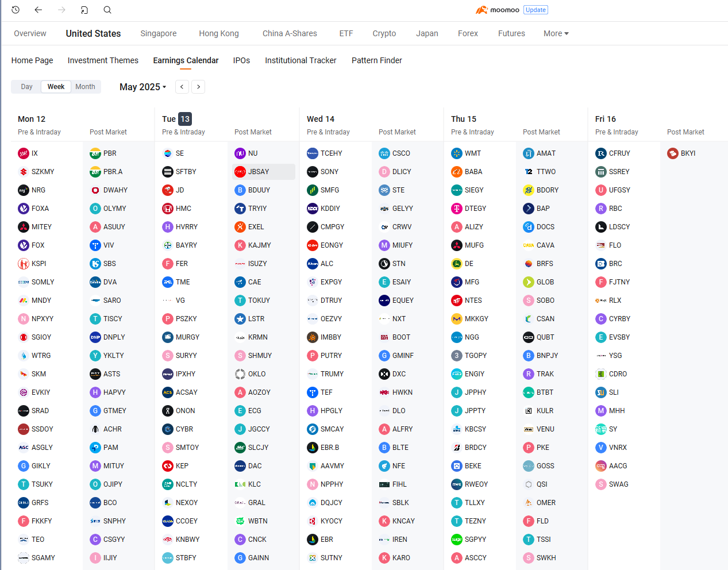Click the IX stock logo icon

(24, 153)
